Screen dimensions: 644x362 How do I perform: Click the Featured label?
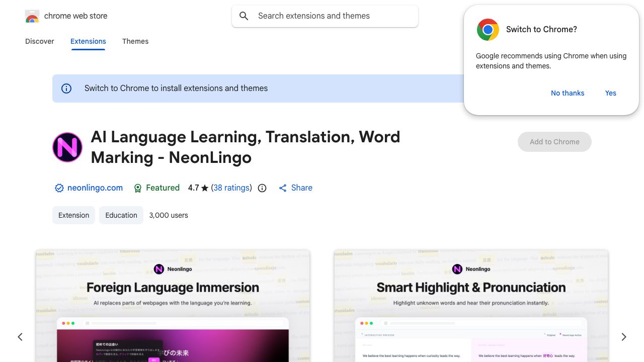tap(163, 188)
